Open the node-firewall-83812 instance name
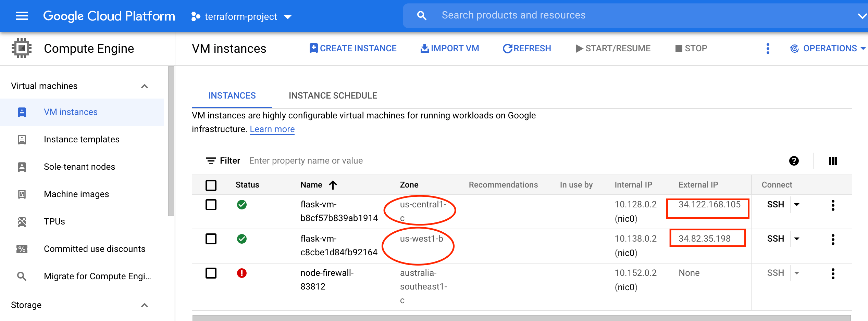868x321 pixels. coord(327,280)
